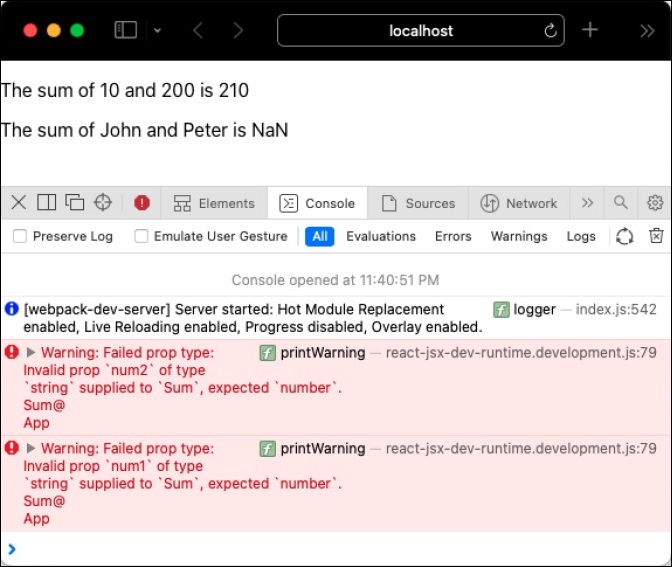The height and width of the screenshot is (567, 672).
Task: Open the sidebar options dropdown arrow
Action: (x=157, y=31)
